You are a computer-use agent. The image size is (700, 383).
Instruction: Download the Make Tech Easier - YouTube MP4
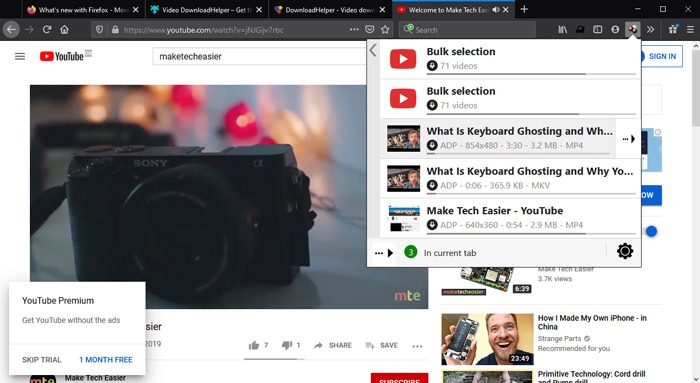pos(432,225)
